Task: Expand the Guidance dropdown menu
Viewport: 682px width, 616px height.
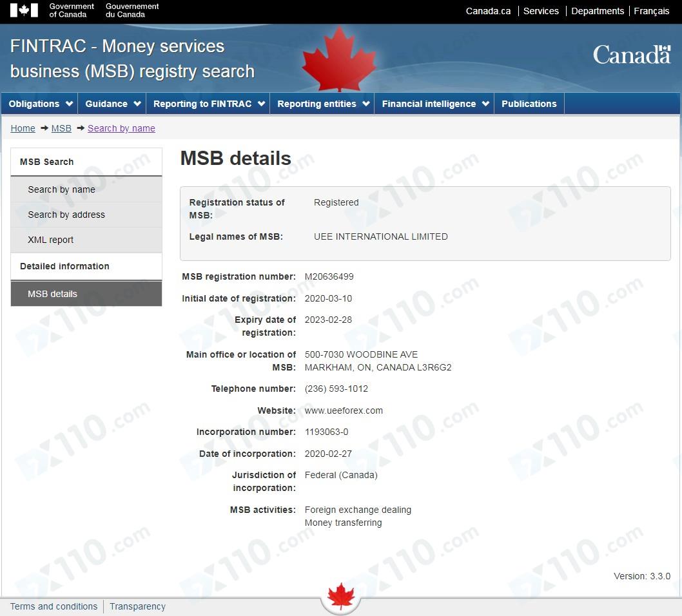Action: click(112, 104)
